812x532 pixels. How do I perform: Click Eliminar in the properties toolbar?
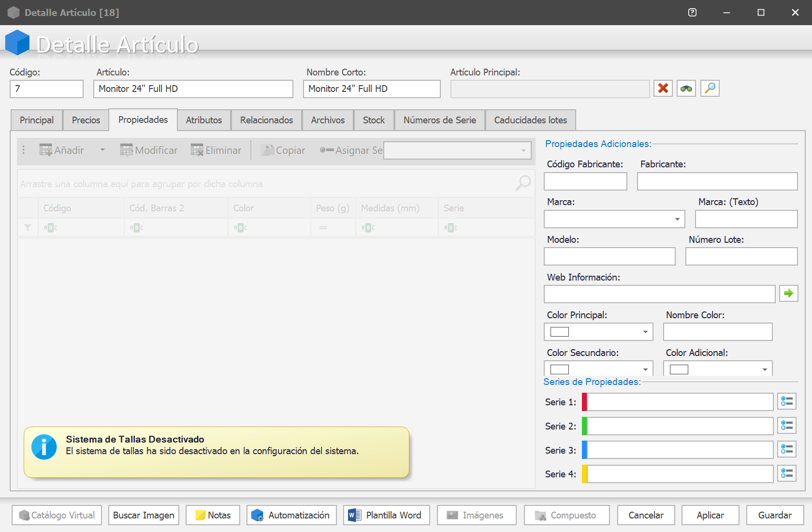pyautogui.click(x=216, y=150)
